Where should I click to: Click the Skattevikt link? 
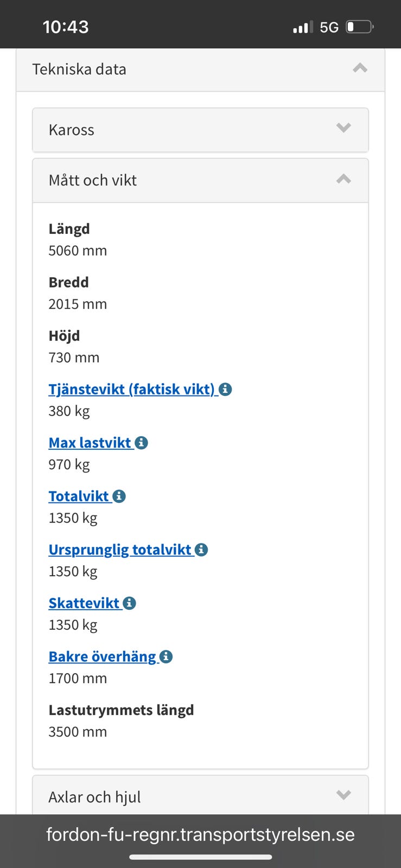pos(84,603)
